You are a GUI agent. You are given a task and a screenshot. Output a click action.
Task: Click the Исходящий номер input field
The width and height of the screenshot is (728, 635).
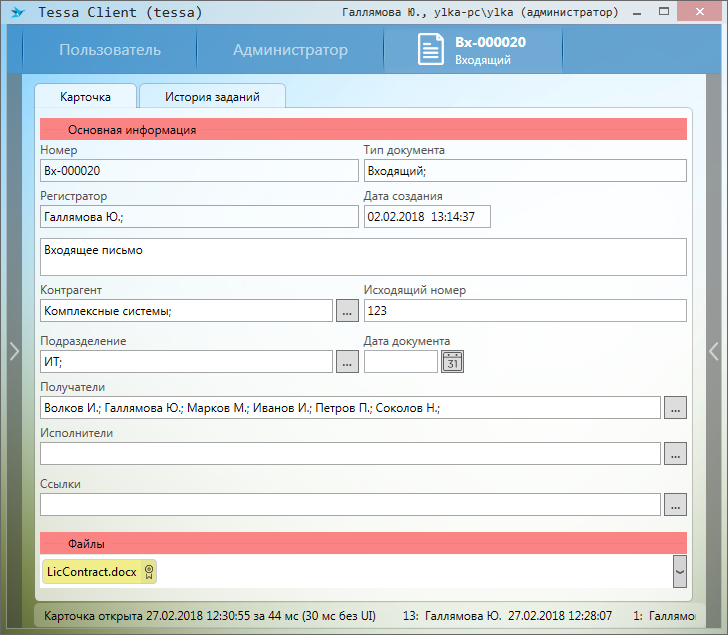(x=524, y=311)
